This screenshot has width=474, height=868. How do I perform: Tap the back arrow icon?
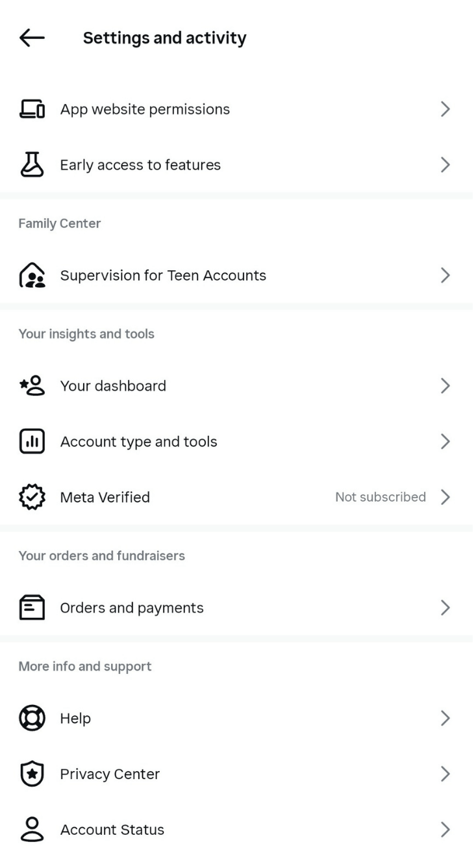[32, 38]
